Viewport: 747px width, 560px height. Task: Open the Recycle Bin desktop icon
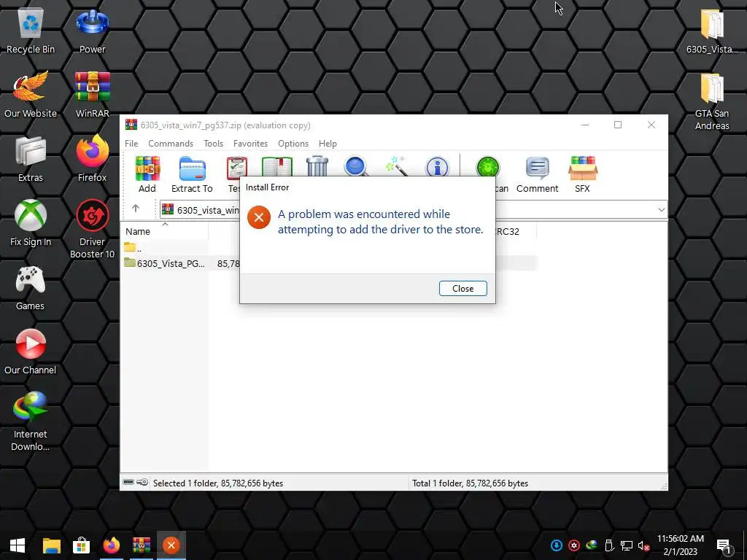pos(31,31)
